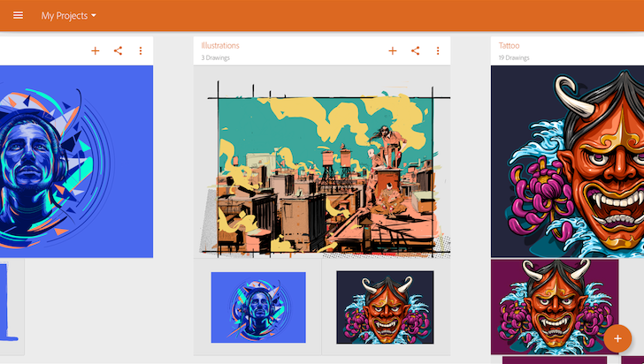The width and height of the screenshot is (644, 364).
Task: Open the oni mask thumbnail in Illustrations
Action: pyautogui.click(x=385, y=307)
